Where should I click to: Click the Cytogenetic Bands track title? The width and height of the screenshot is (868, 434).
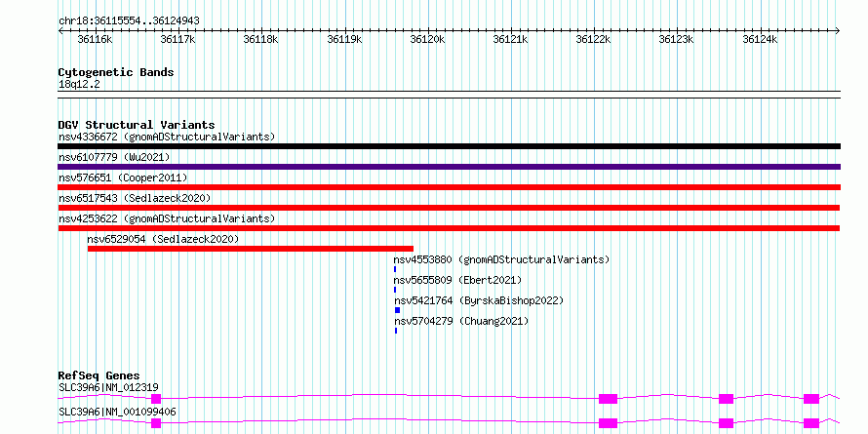pyautogui.click(x=116, y=72)
